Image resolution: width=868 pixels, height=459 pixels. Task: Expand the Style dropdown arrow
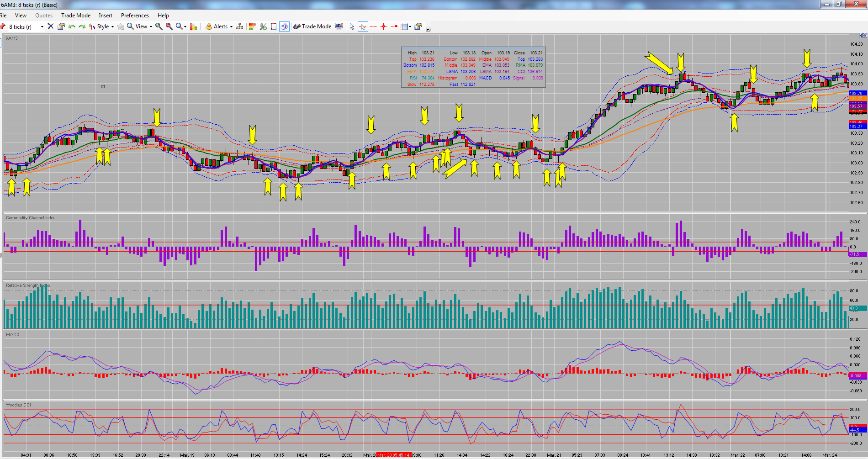pyautogui.click(x=112, y=26)
